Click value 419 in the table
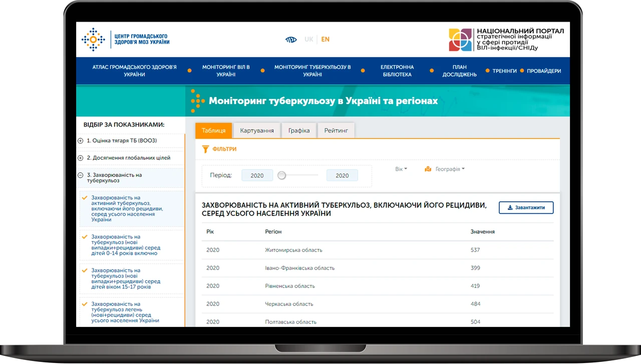This screenshot has width=641, height=364. 475,286
